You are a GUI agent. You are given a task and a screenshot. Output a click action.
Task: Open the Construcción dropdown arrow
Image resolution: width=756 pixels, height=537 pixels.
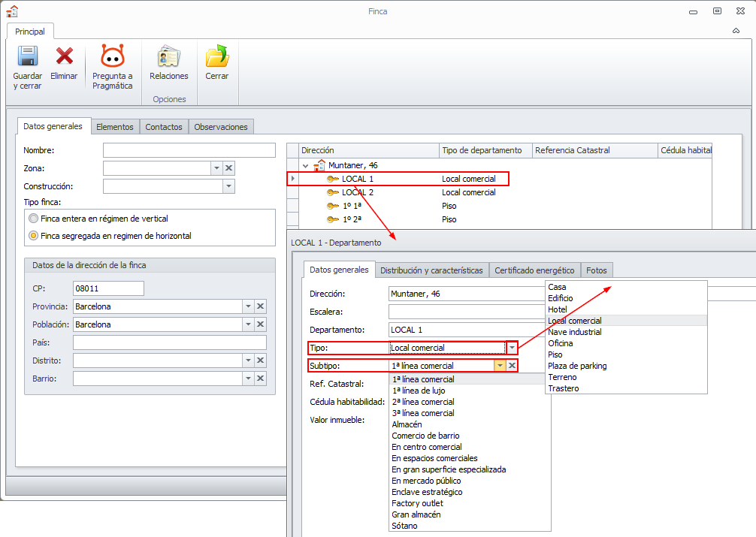coord(228,186)
